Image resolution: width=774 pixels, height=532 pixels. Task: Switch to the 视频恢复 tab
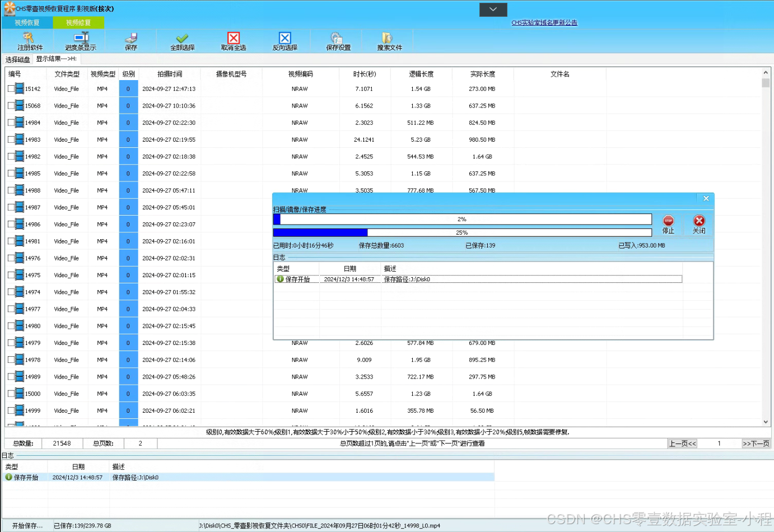coord(27,22)
